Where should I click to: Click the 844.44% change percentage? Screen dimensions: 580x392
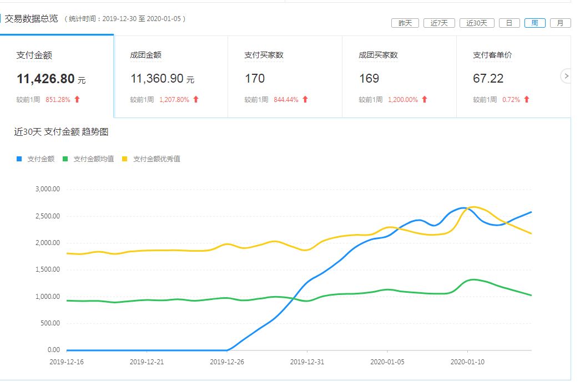[286, 99]
